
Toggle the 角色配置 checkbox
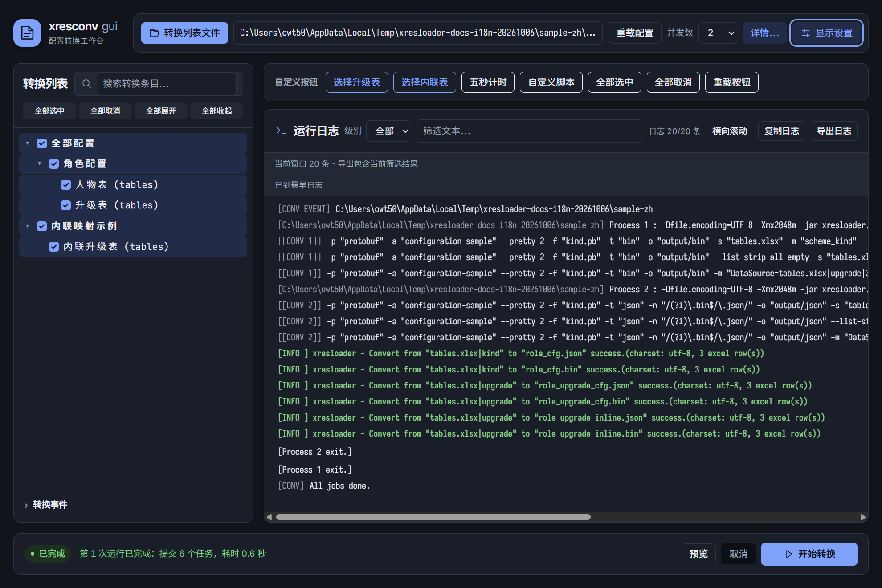(54, 164)
